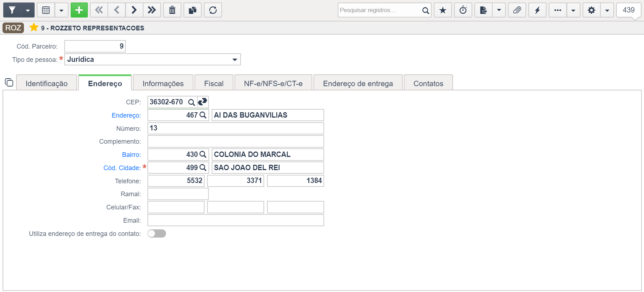The image size is (644, 292).
Task: Open the Cód. Cidade label link
Action: (x=122, y=168)
